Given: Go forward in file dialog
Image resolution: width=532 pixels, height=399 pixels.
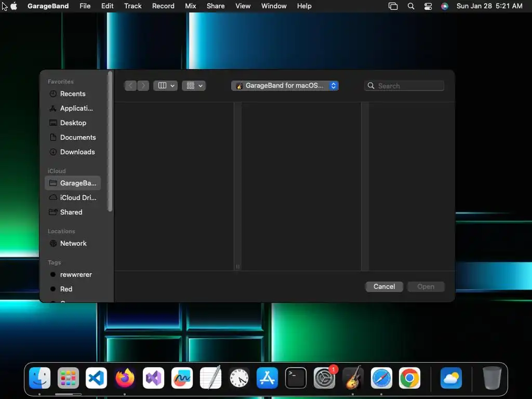Looking at the screenshot, I should 143,86.
